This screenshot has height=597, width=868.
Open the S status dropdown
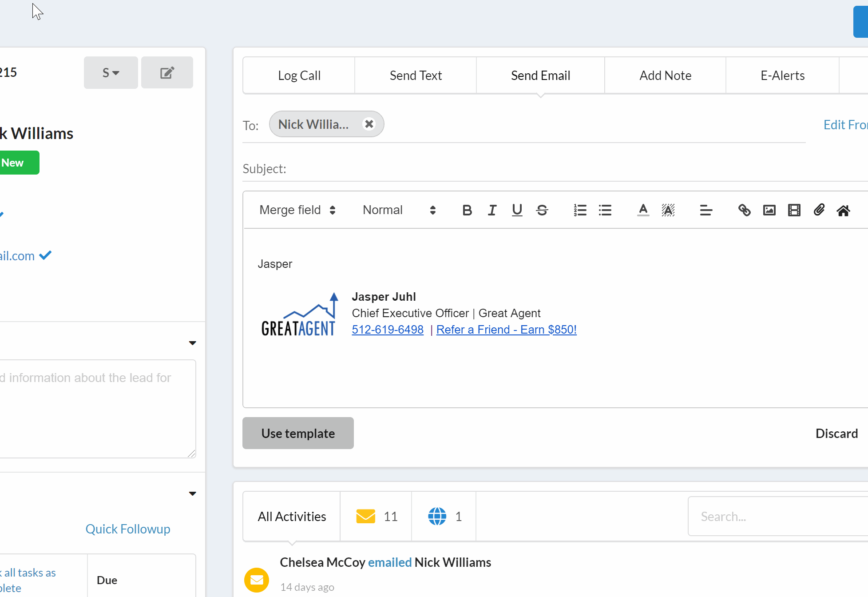tap(111, 73)
